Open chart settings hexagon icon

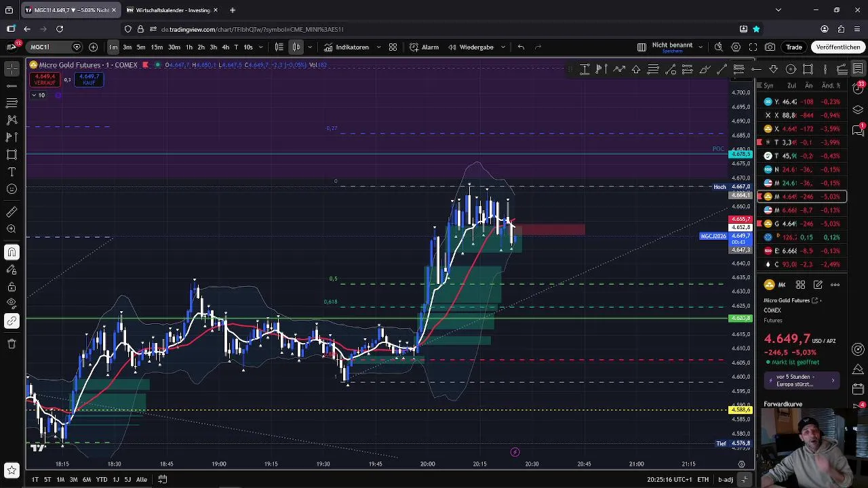736,47
